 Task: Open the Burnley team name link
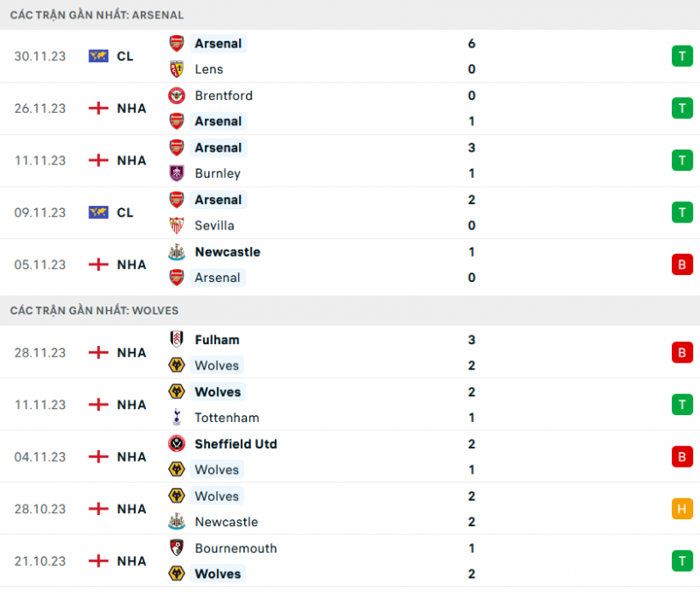(x=217, y=173)
